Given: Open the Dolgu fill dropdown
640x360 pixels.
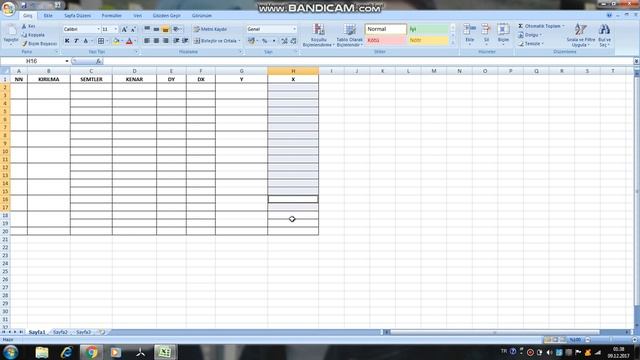Looking at the screenshot, I should 530,35.
